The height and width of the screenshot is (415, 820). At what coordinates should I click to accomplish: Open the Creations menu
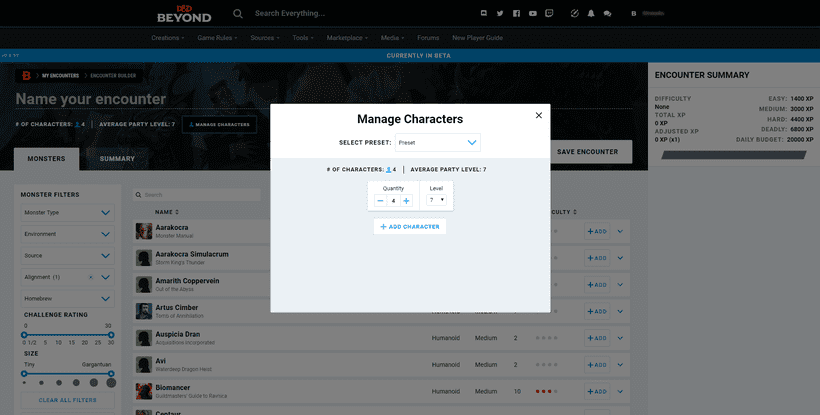pos(167,38)
